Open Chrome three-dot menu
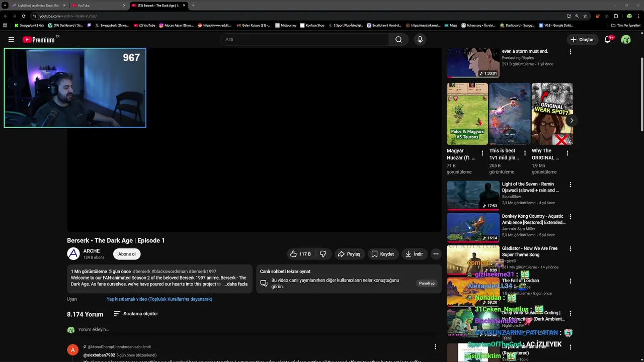 coord(638,16)
